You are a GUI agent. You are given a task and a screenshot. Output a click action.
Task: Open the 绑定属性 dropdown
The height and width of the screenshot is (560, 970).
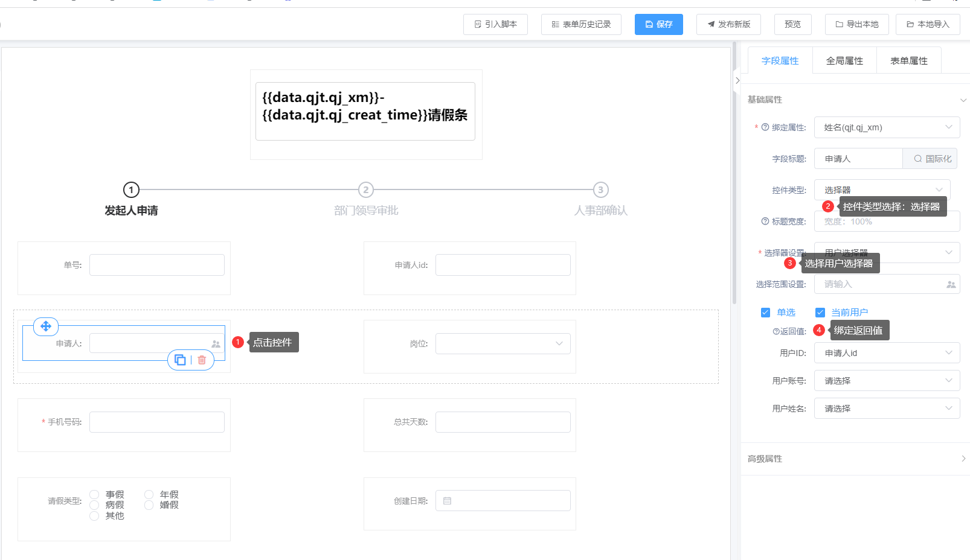point(887,127)
